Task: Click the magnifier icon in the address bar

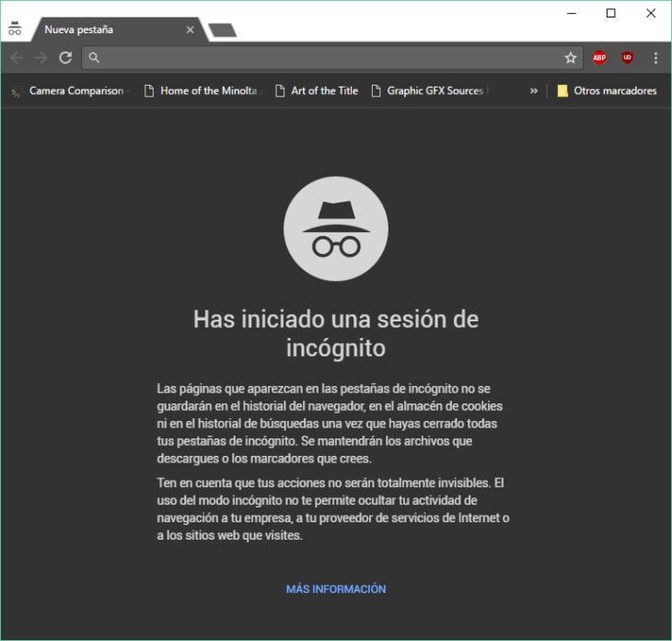Action: tap(94, 58)
